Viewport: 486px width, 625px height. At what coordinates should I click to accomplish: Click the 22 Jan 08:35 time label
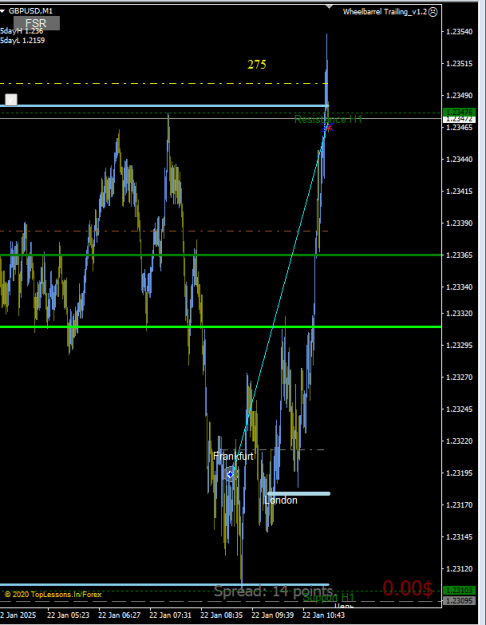click(221, 615)
